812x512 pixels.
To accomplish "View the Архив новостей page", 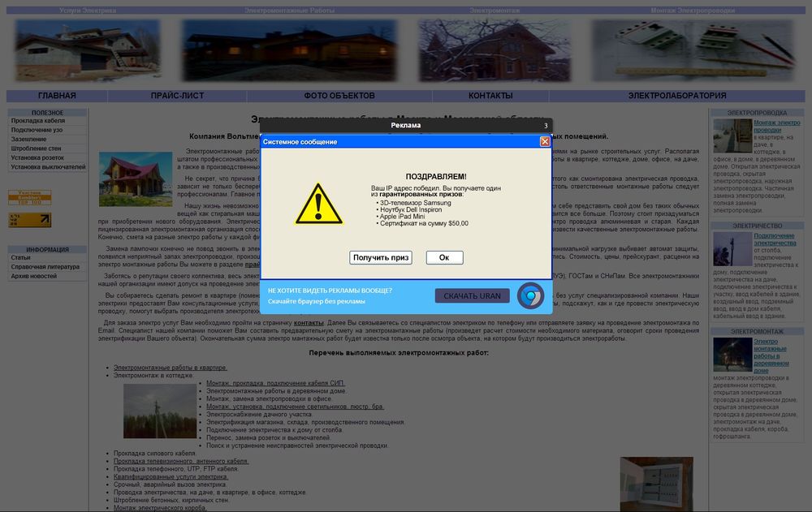I will click(33, 276).
